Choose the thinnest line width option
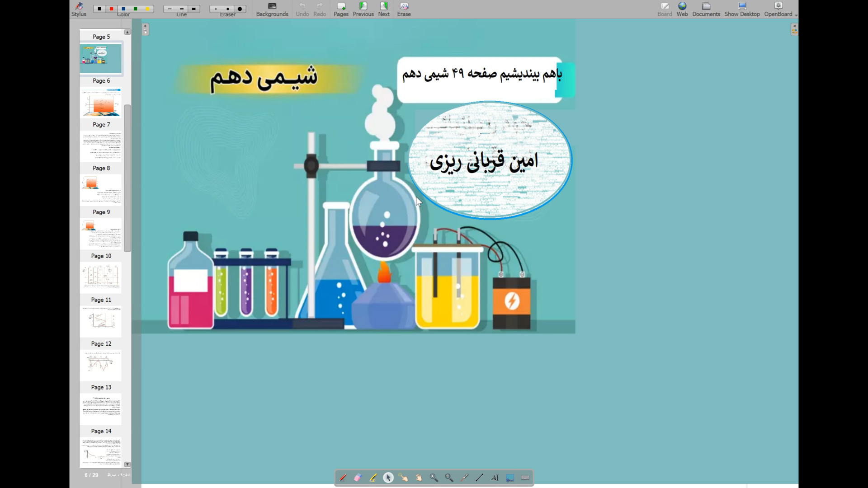 click(170, 9)
